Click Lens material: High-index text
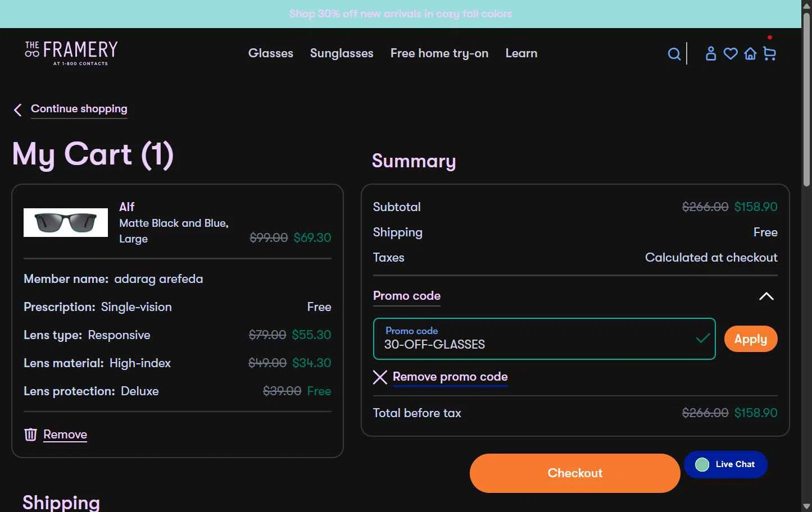Image resolution: width=812 pixels, height=512 pixels. pos(97,363)
